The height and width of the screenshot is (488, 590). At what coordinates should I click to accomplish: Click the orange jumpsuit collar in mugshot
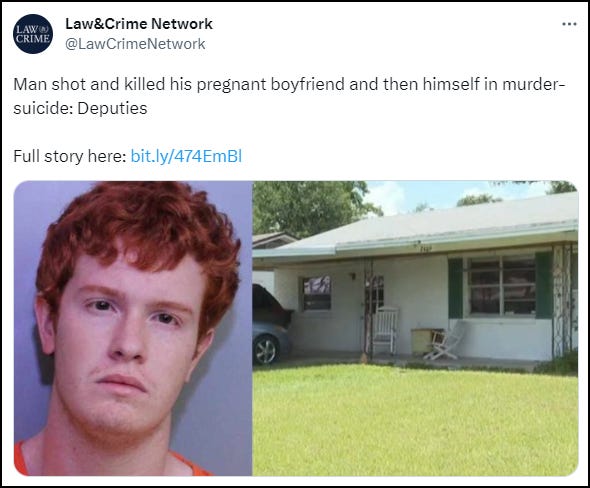(x=113, y=461)
